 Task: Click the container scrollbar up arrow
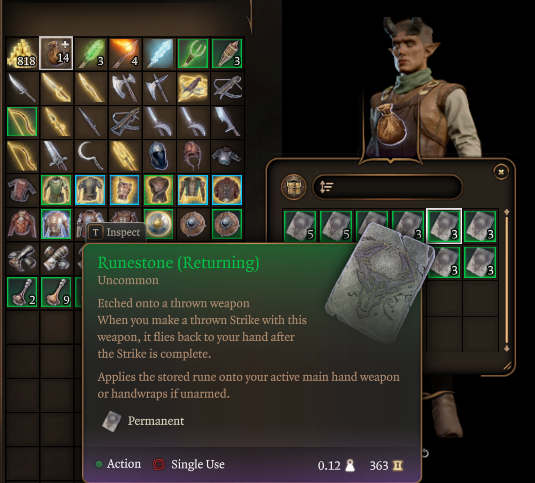pyautogui.click(x=507, y=212)
